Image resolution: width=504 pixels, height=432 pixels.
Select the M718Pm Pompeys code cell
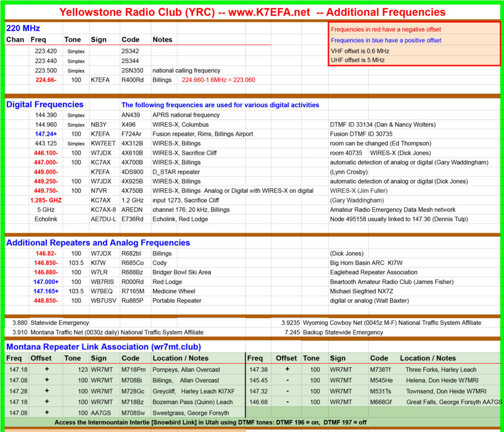click(133, 369)
